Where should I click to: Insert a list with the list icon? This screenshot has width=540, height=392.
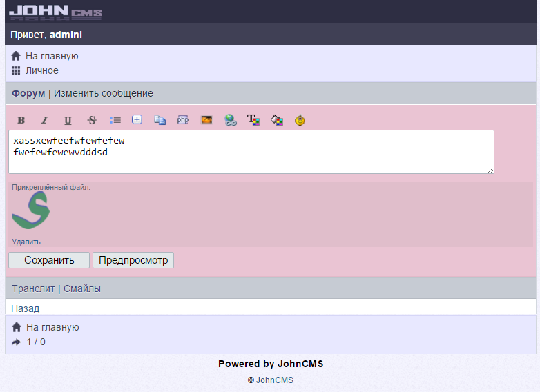pyautogui.click(x=115, y=120)
